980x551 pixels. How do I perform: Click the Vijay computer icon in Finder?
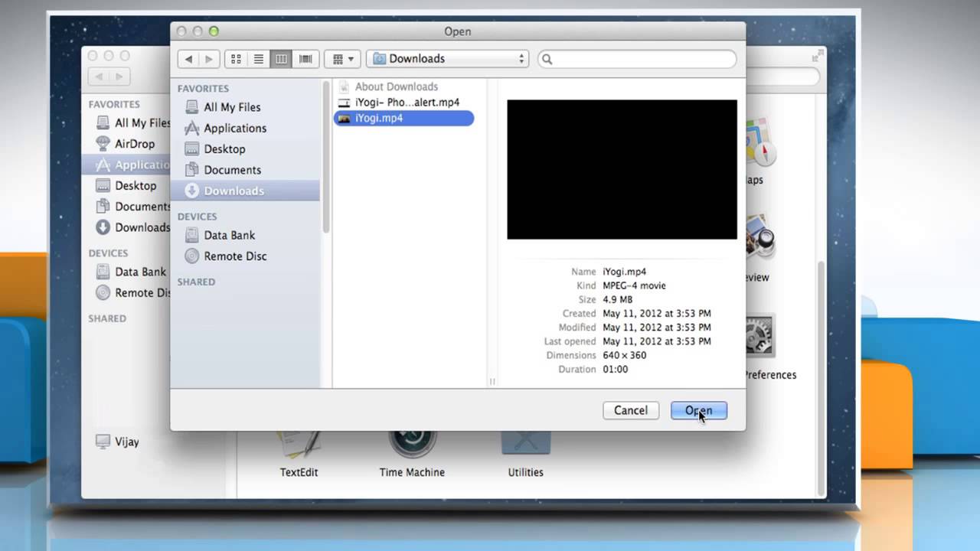(x=103, y=442)
